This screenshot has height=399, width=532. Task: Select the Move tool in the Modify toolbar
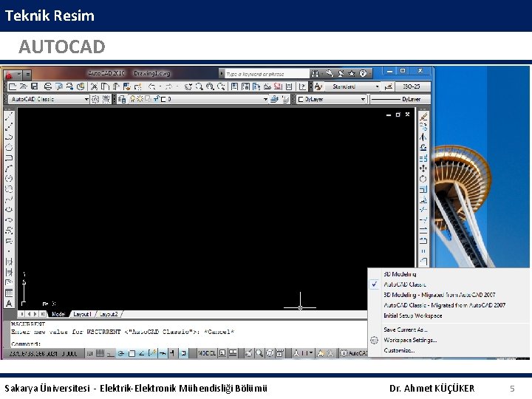coord(423,168)
